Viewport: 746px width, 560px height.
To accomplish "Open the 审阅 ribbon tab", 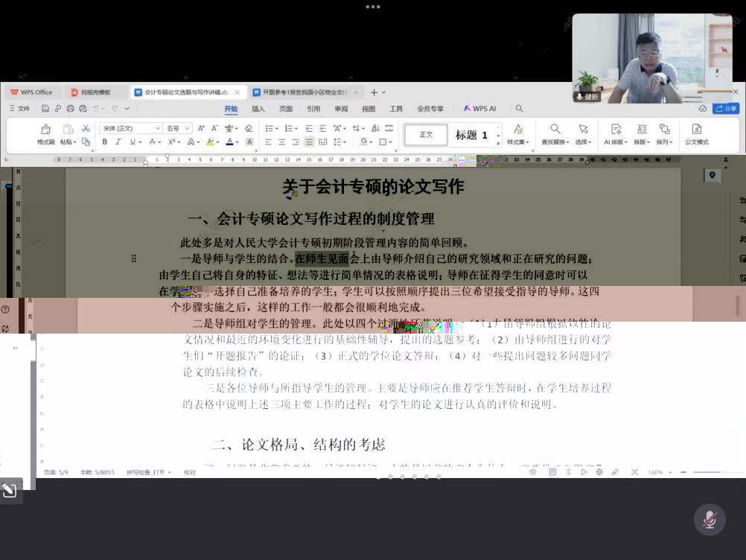I will click(341, 109).
